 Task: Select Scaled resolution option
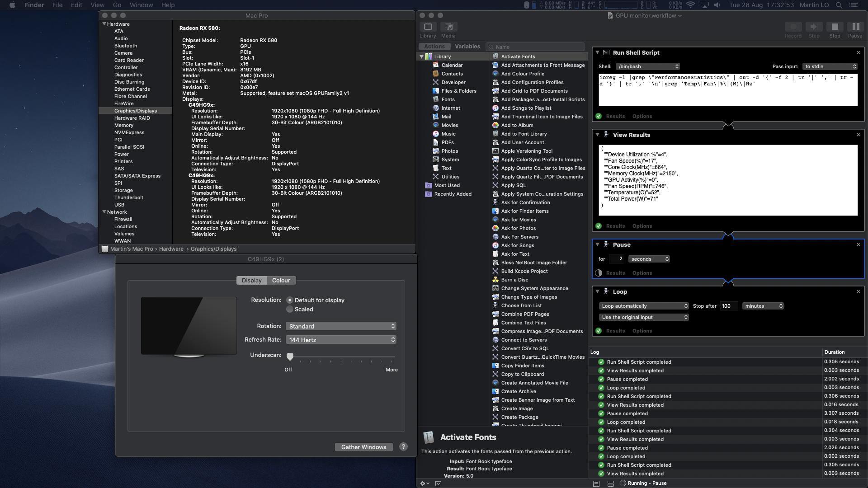tap(290, 309)
